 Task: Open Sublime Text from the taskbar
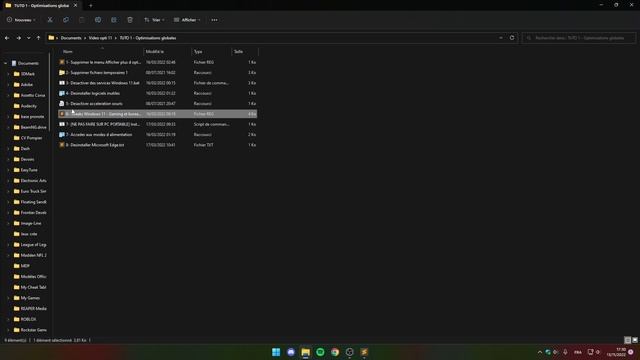click(364, 352)
